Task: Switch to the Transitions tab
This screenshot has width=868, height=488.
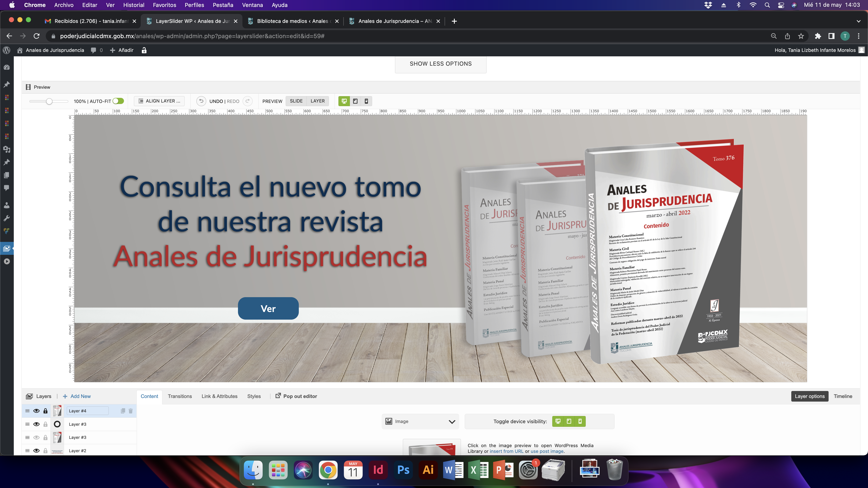Action: tap(180, 396)
